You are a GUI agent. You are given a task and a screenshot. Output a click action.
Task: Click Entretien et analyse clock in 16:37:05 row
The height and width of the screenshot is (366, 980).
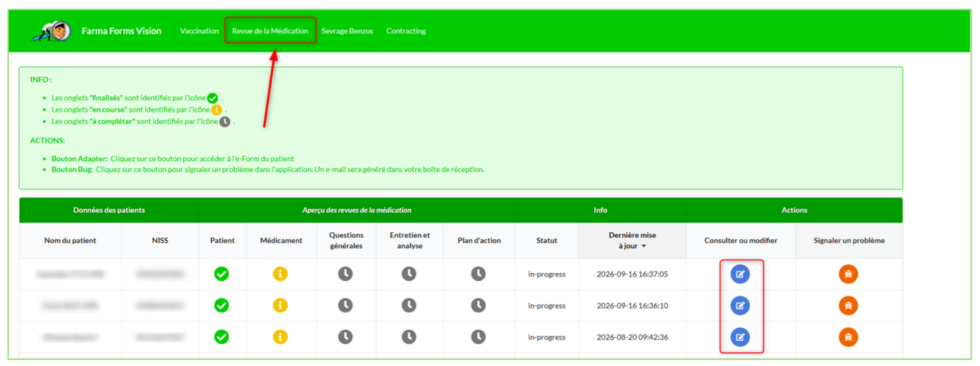point(409,274)
